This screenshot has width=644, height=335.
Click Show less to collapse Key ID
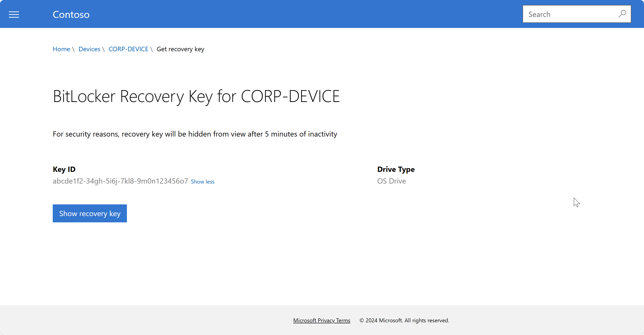202,181
